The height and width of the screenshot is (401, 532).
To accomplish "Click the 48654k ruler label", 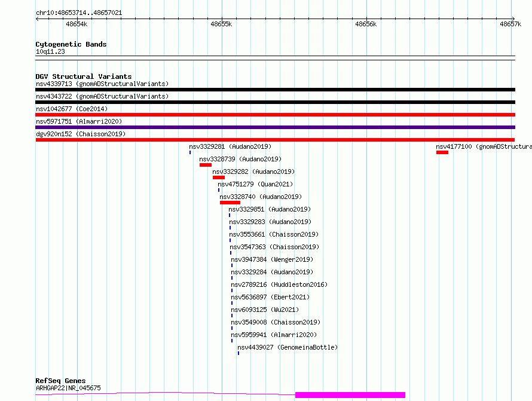I will (77, 24).
